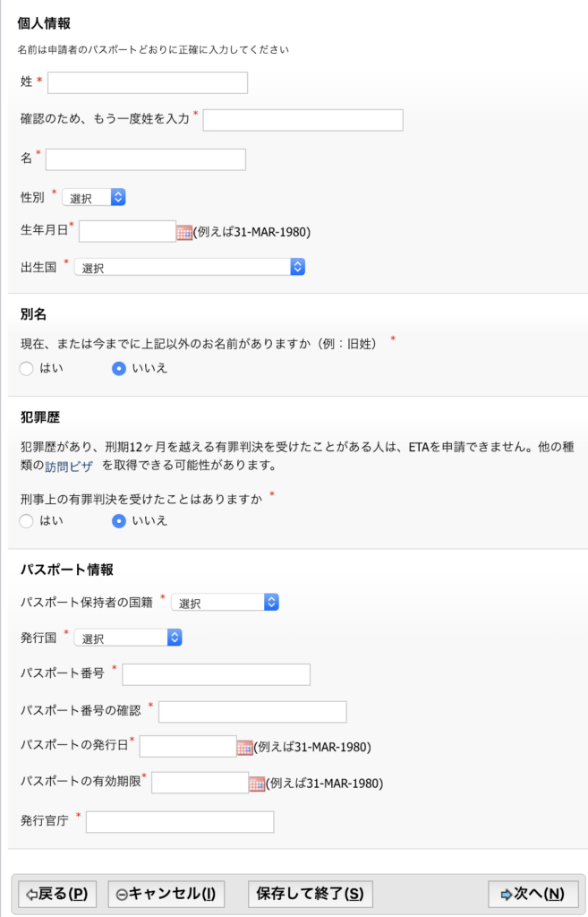Choose いいえ for 刑事上の有罪判決 question
Image resolution: width=588 pixels, height=917 pixels.
coord(119,521)
